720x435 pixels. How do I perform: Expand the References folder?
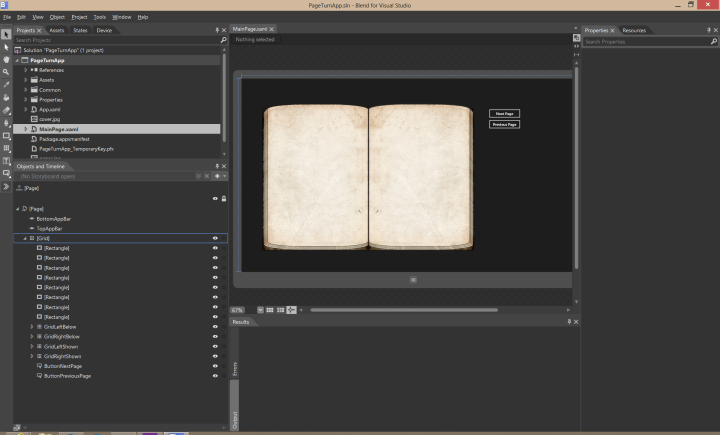click(x=26, y=70)
